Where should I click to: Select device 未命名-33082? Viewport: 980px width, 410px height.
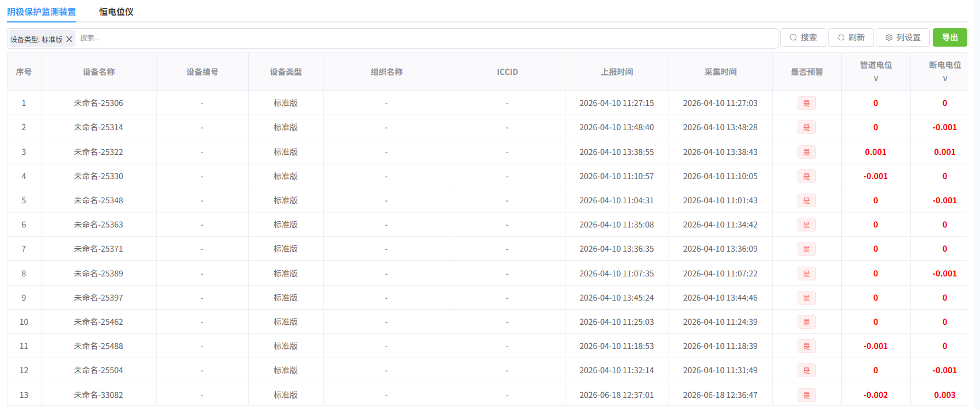pos(98,395)
